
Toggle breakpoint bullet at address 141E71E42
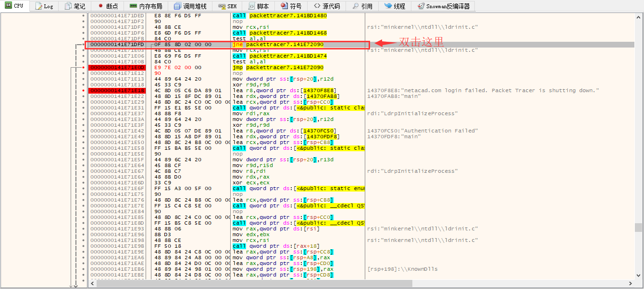pyautogui.click(x=84, y=131)
